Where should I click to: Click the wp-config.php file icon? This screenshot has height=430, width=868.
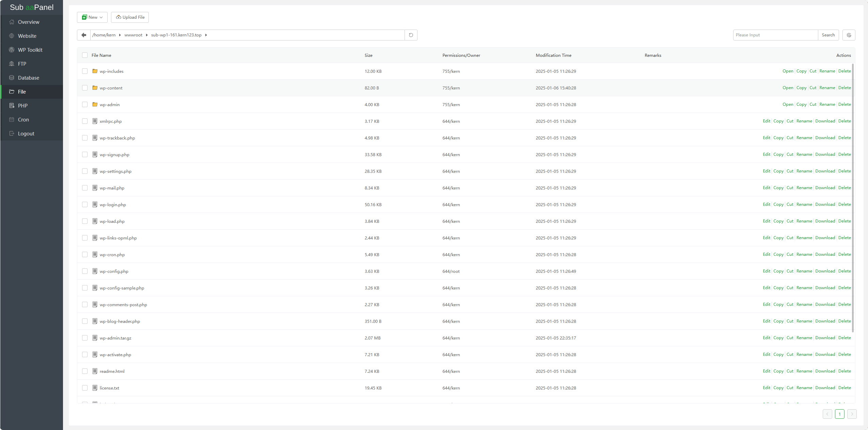tap(95, 271)
